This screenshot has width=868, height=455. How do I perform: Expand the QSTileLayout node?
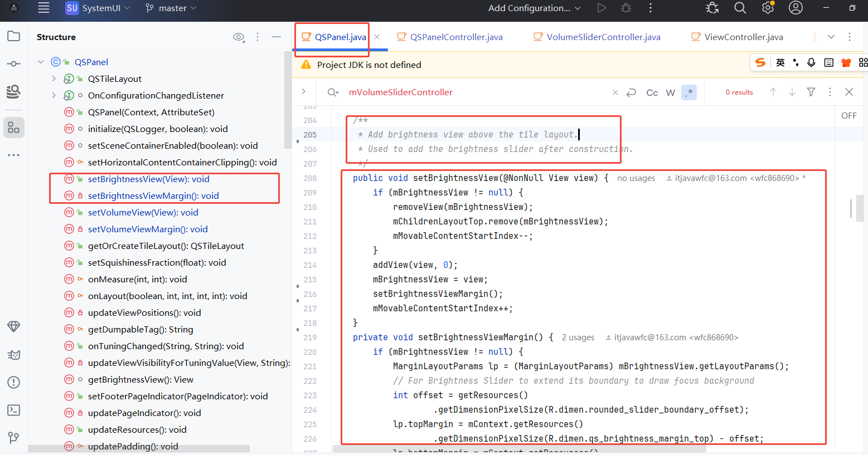[x=54, y=79]
